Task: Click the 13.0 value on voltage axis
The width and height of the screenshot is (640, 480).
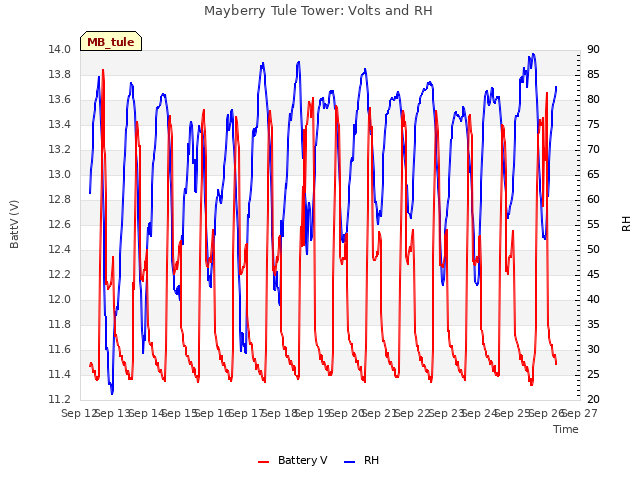Action: (59, 175)
